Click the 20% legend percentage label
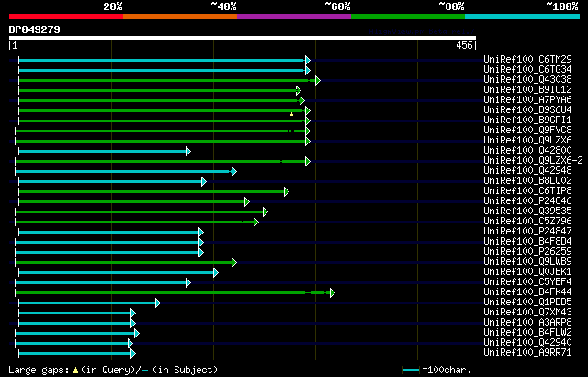The height and width of the screenshot is (377, 588). pos(113,6)
